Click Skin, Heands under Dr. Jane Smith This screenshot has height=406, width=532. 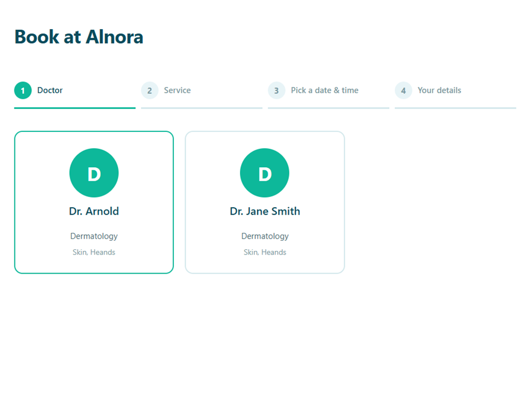pos(265,252)
